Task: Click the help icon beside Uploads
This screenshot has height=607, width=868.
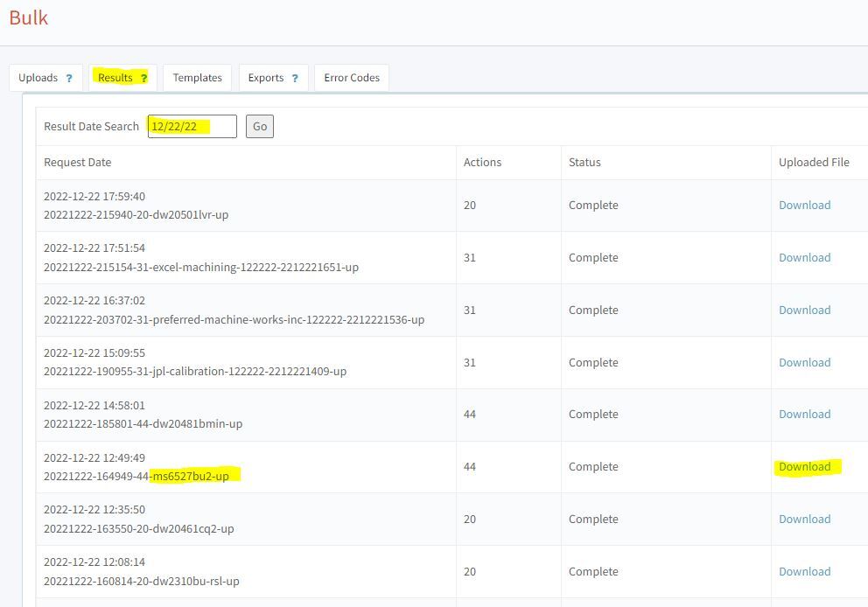Action: [x=69, y=78]
